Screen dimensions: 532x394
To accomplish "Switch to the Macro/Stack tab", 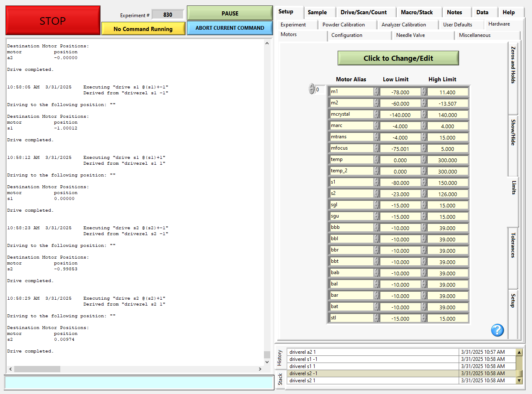I will point(416,12).
